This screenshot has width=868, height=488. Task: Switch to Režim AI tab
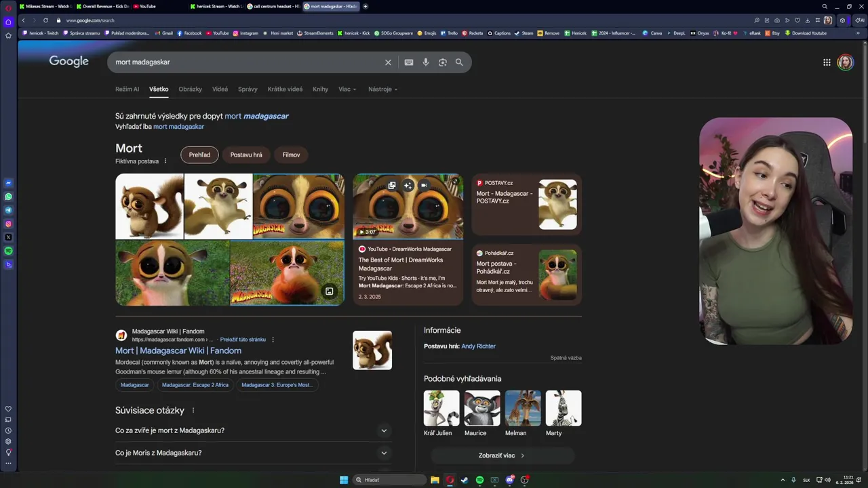pos(127,89)
